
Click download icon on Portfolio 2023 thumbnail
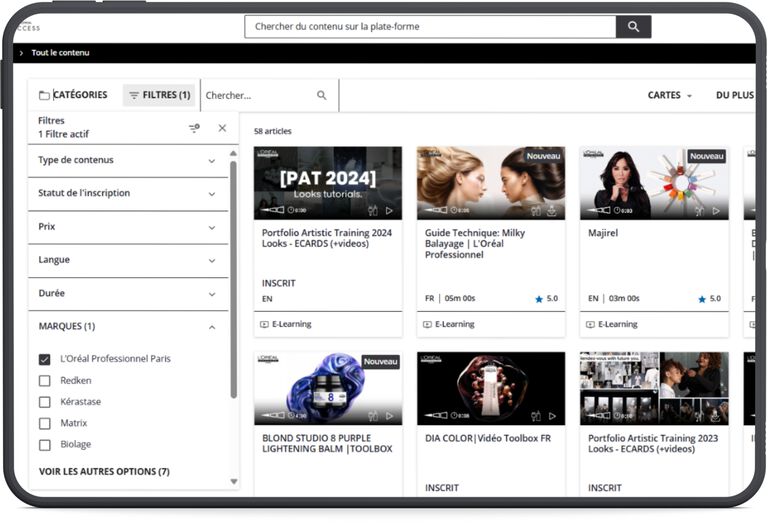pyautogui.click(x=715, y=416)
